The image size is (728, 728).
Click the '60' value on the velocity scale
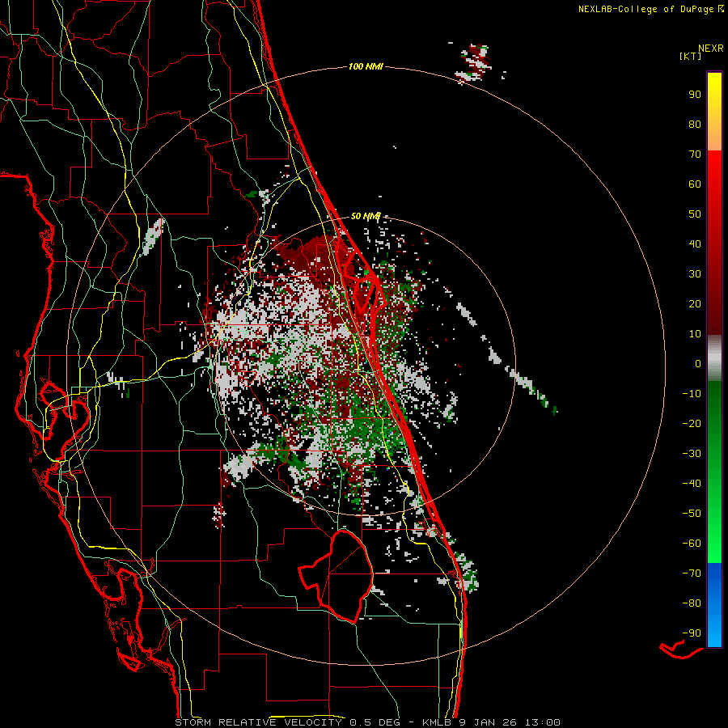[695, 184]
